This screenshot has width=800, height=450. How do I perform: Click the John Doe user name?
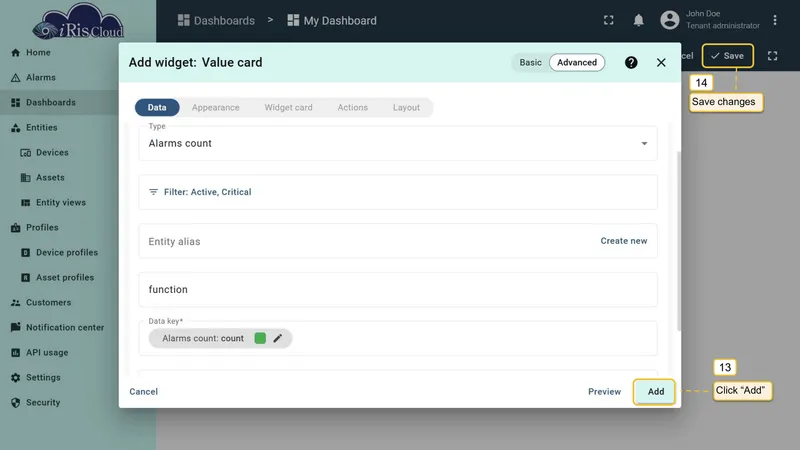(703, 14)
